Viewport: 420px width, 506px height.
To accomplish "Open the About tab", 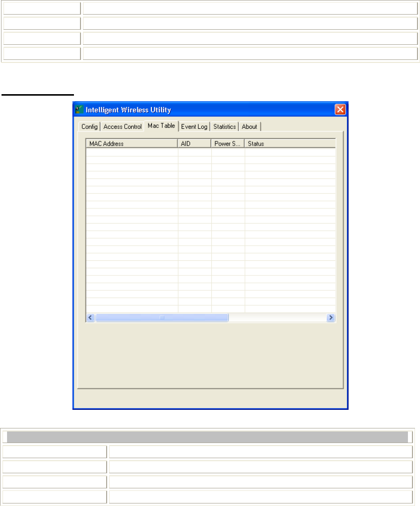I will pyautogui.click(x=249, y=126).
